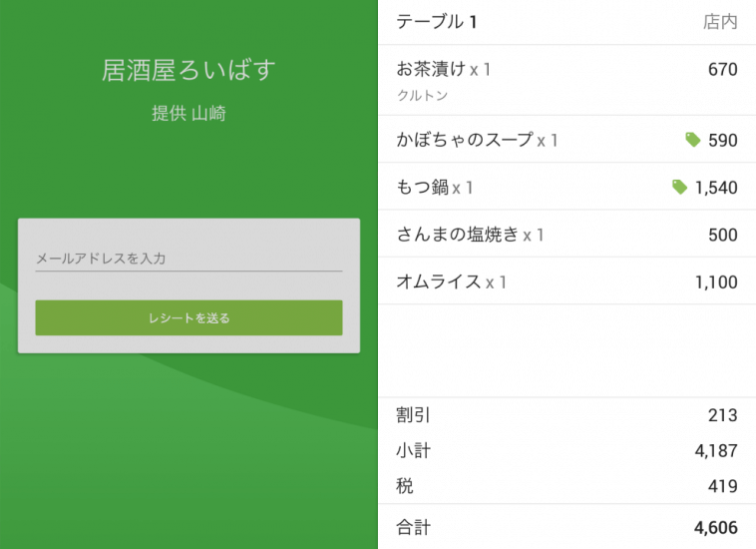Viewport: 756px width, 549px height.
Task: Click the 店内 label
Action: (720, 22)
